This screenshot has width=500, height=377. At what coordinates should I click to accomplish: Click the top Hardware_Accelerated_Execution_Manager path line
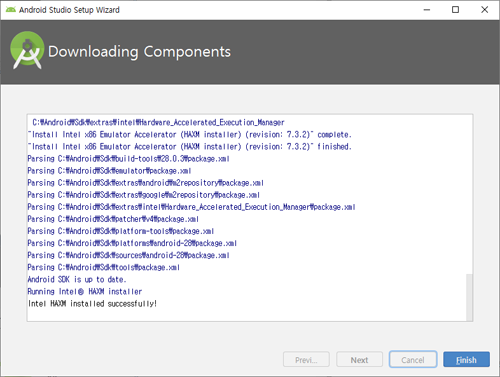coord(158,122)
